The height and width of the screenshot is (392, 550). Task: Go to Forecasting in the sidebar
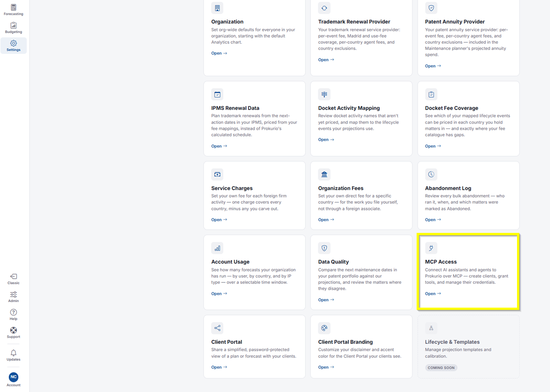click(13, 10)
